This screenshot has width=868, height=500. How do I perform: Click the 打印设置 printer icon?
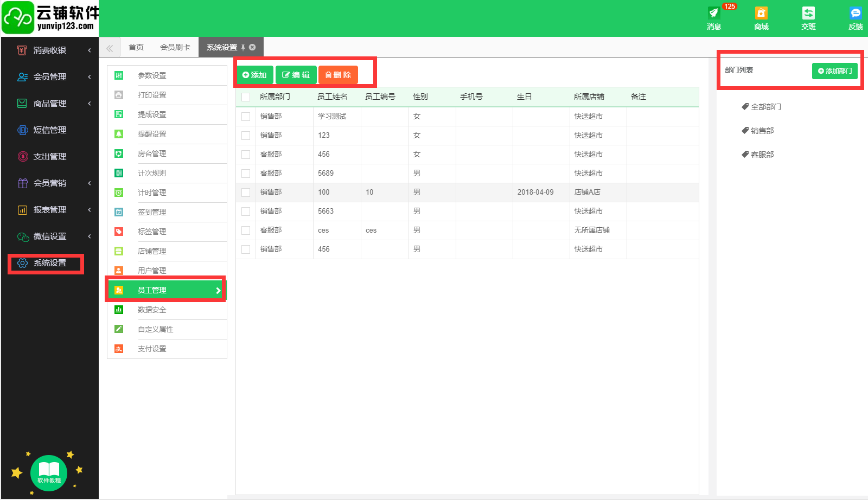click(x=119, y=95)
